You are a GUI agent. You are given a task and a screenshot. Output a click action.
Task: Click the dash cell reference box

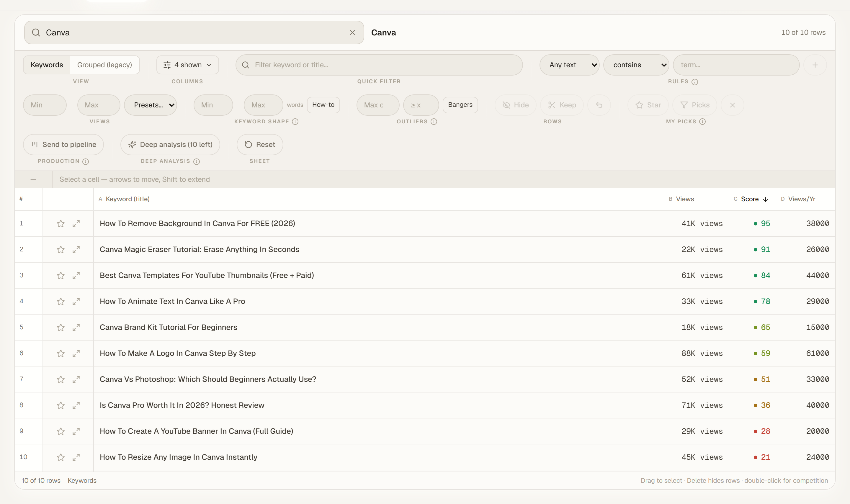pyautogui.click(x=33, y=179)
